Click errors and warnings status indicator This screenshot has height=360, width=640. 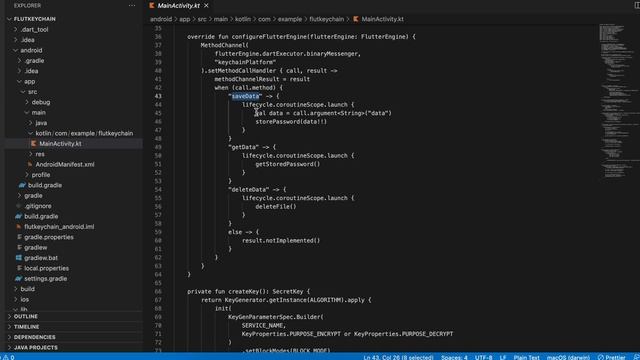[8, 357]
